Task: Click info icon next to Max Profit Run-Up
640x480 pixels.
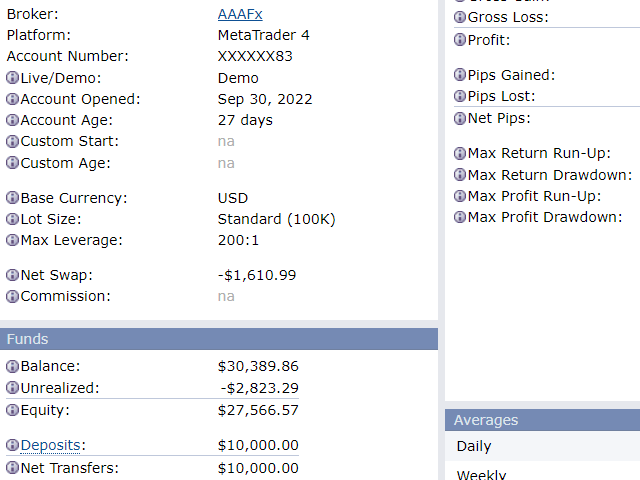Action: (x=460, y=196)
